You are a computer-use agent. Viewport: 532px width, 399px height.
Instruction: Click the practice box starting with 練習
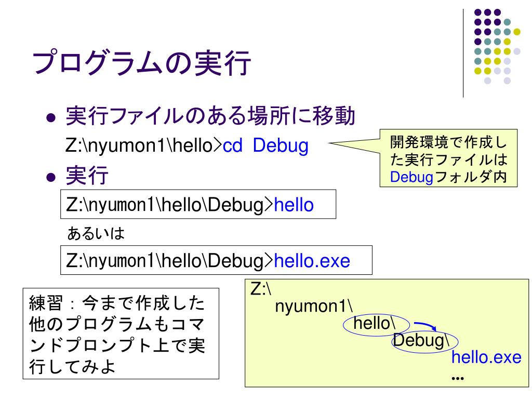[x=121, y=334]
